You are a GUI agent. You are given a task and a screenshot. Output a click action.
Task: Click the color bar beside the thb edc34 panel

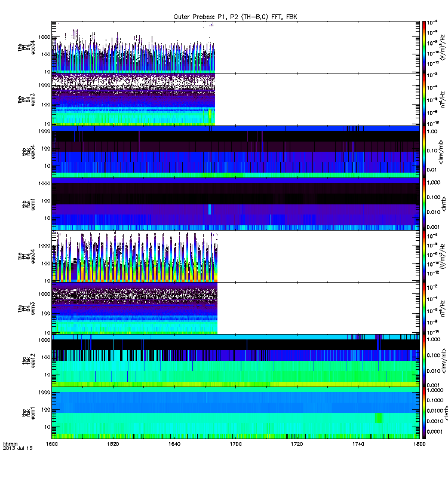424,152
